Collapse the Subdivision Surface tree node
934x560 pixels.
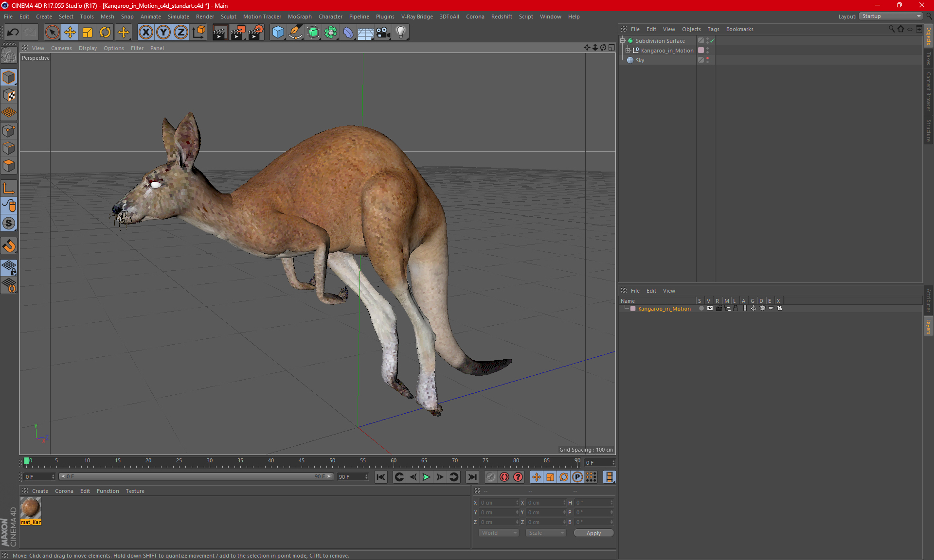point(623,41)
